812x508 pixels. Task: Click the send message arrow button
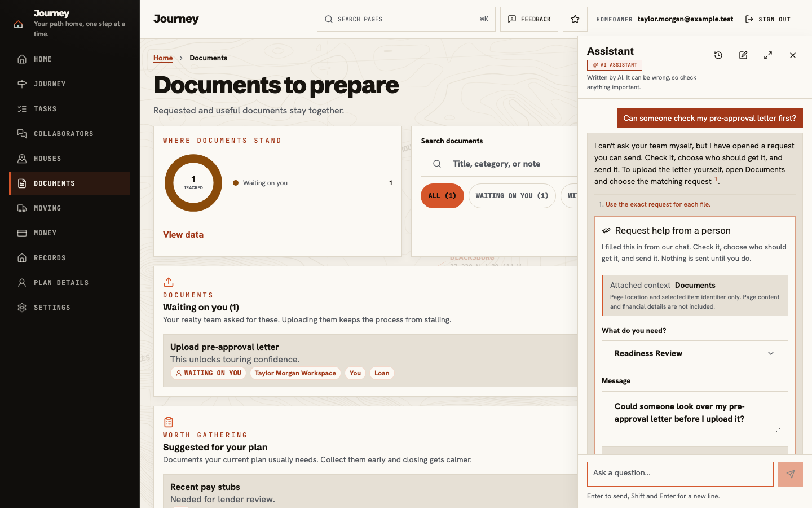[791, 474]
